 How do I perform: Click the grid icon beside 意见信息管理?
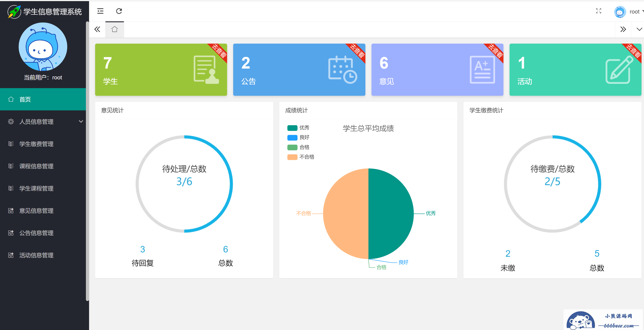[11, 210]
